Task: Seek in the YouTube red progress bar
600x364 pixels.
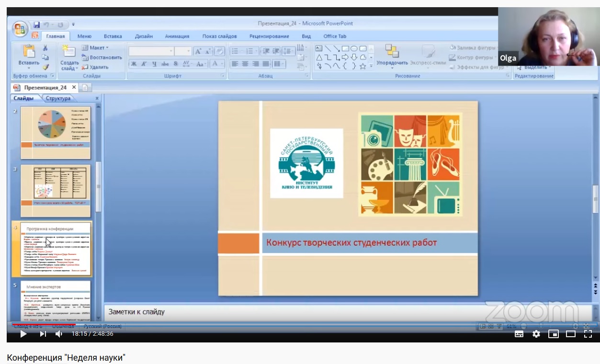Action: (x=44, y=324)
